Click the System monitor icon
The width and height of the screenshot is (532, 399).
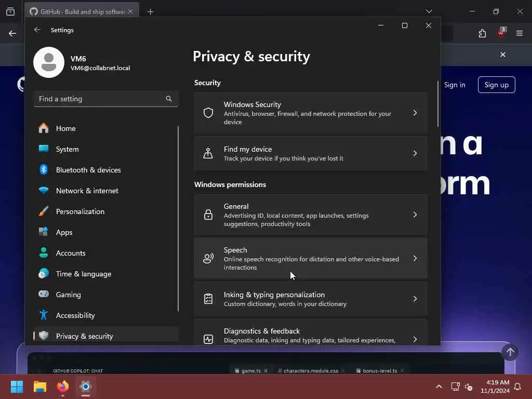point(44,149)
